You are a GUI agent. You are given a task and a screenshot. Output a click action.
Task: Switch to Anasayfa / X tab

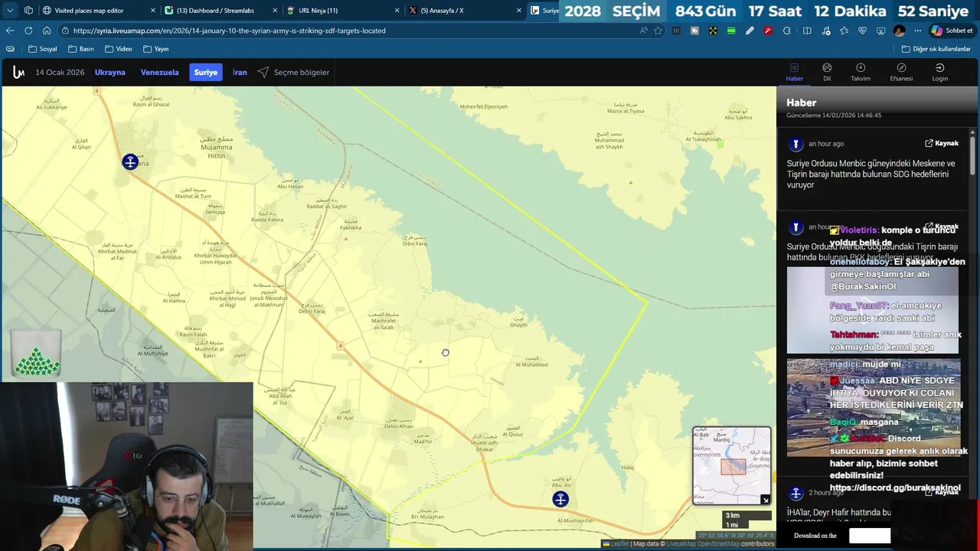442,11
